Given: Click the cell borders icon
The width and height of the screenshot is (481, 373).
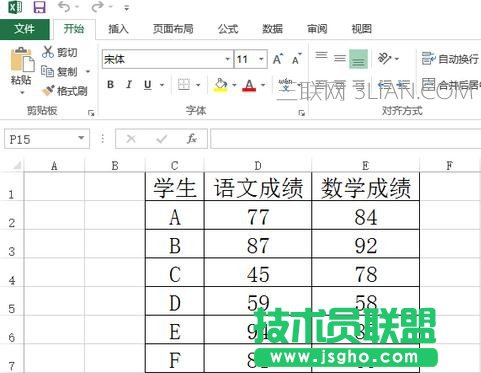Looking at the screenshot, I should coord(184,85).
